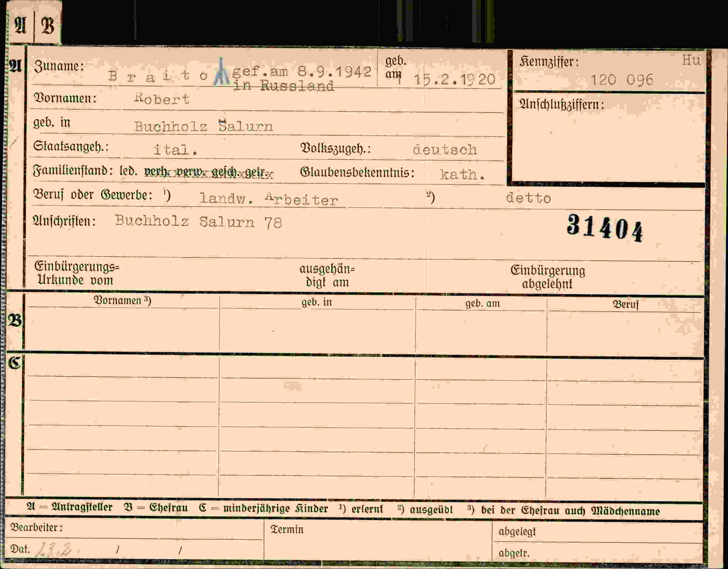Click 'Beruf oder Gewerbe:' label
728x569 pixels.
pos(93,195)
